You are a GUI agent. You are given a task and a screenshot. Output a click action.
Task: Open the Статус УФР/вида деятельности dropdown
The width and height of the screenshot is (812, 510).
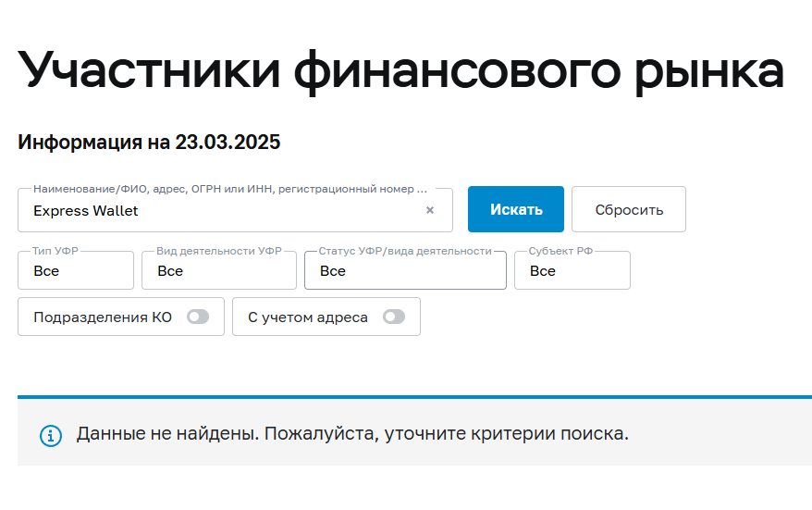405,270
